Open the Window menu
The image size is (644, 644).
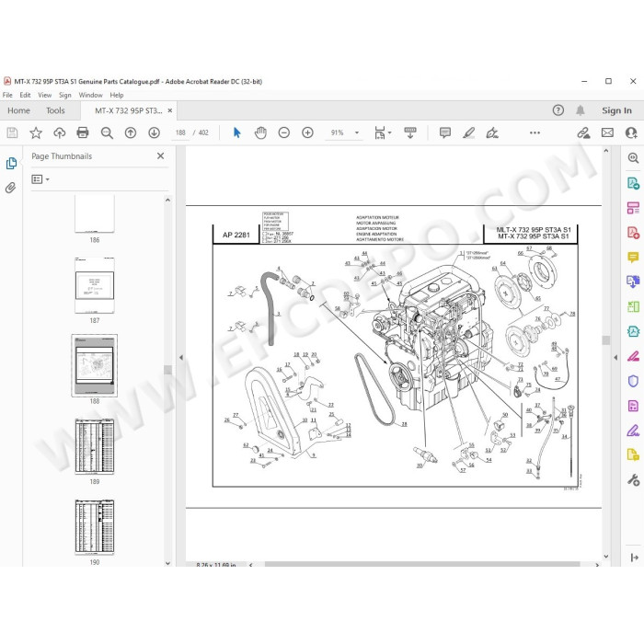90,95
